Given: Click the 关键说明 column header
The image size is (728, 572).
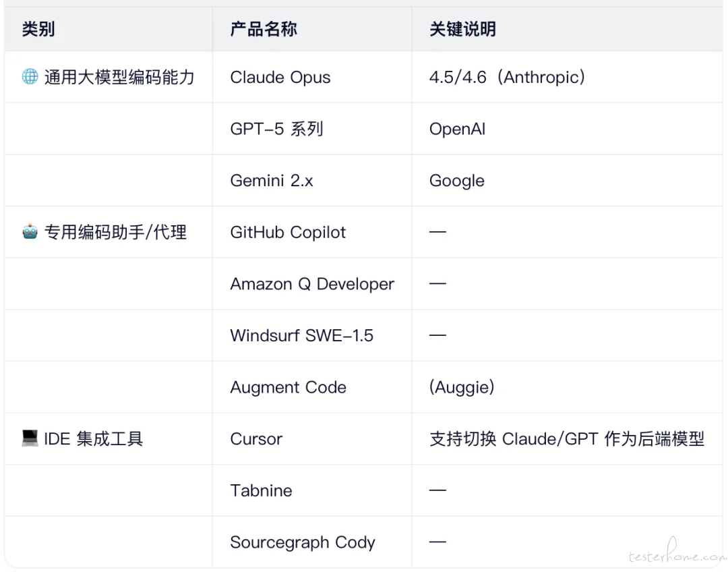Looking at the screenshot, I should [x=462, y=29].
